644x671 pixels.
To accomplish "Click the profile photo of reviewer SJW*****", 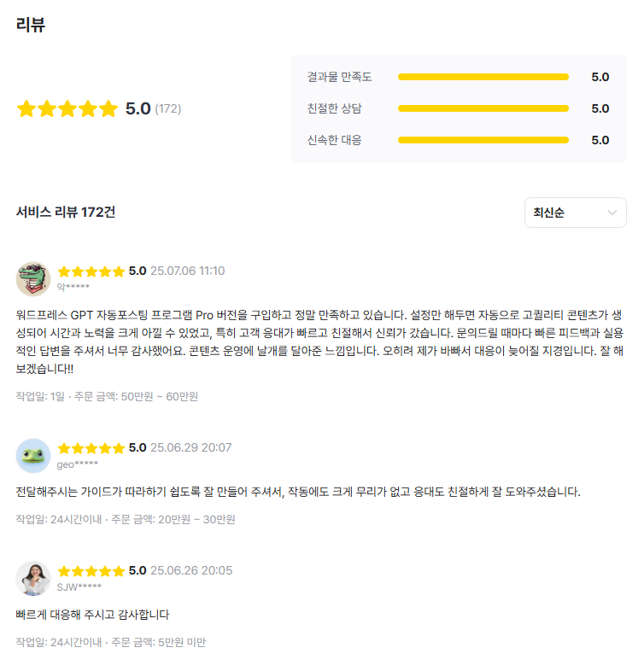I will [33, 579].
